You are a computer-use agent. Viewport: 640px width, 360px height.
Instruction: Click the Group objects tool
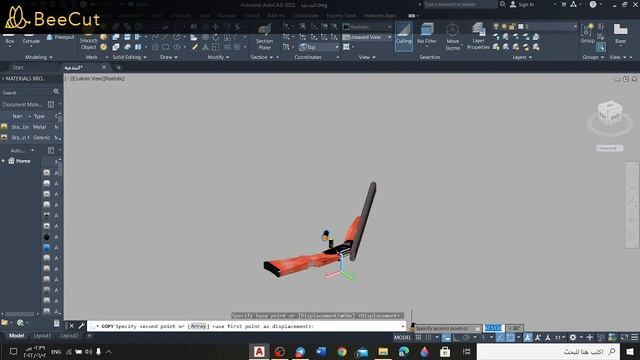(588, 33)
